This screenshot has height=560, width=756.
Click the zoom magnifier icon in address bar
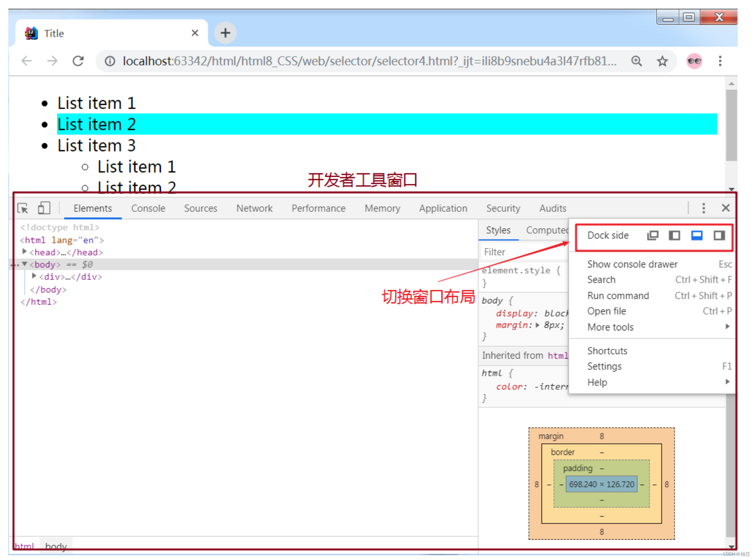point(636,61)
